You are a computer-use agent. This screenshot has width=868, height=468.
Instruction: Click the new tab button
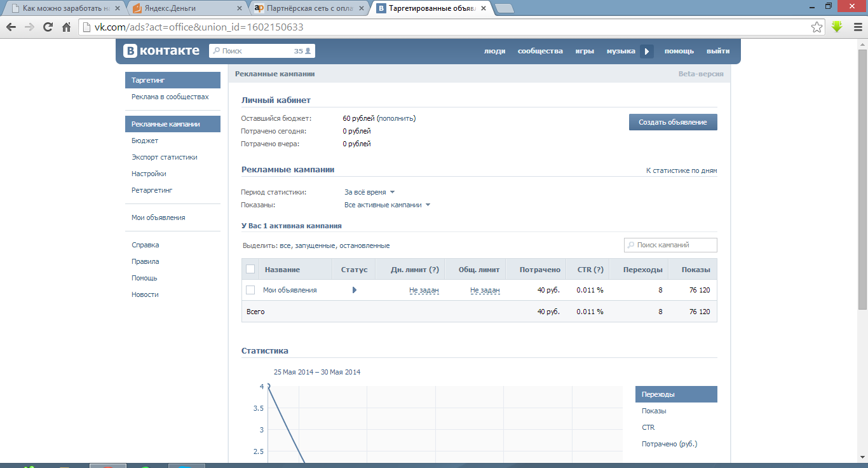coord(505,9)
